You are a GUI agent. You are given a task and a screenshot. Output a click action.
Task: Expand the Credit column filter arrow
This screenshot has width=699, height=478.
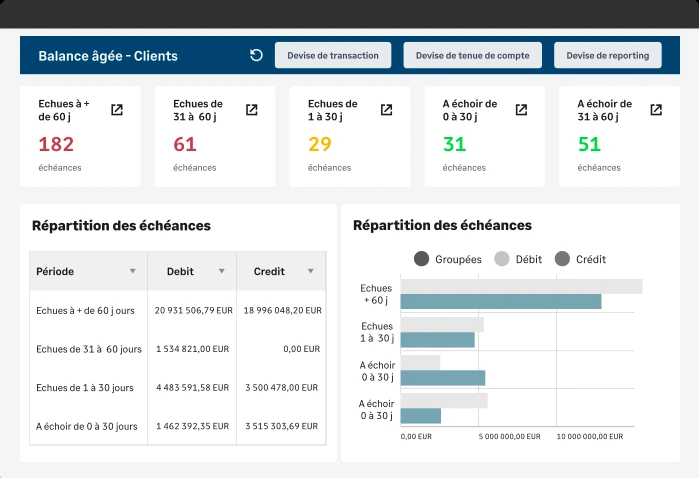pos(310,271)
